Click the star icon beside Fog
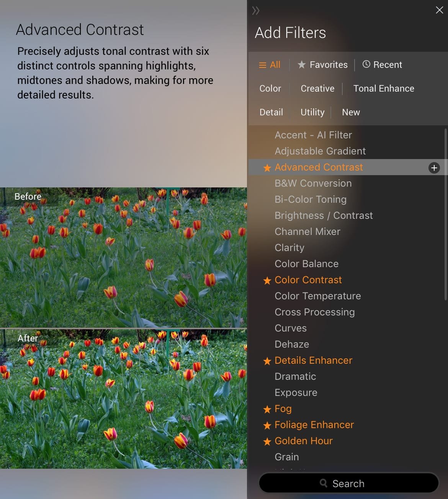 point(267,409)
